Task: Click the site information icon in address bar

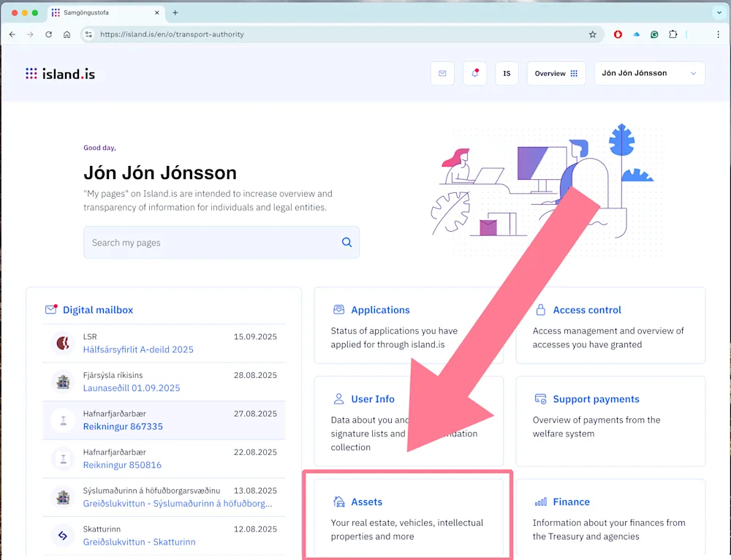Action: [x=88, y=34]
